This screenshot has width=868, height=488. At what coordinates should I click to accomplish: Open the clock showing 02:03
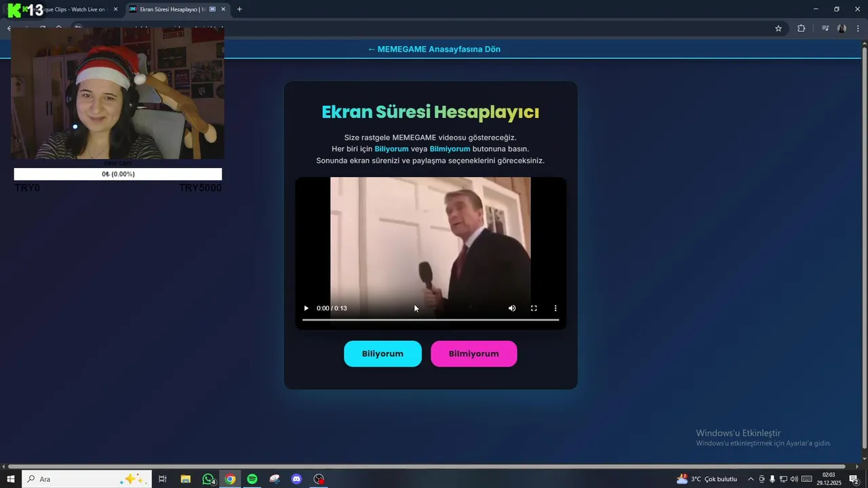pos(829,479)
